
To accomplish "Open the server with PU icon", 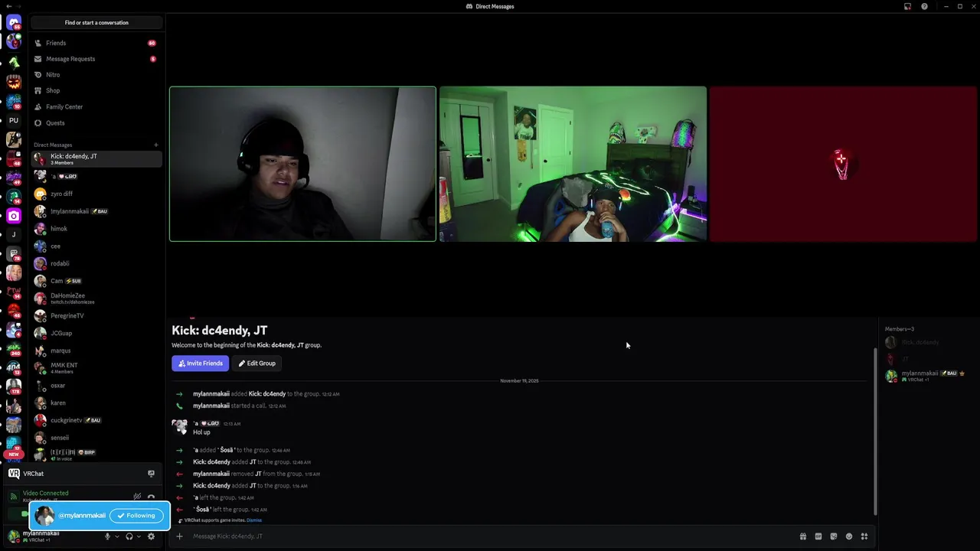I will (x=14, y=120).
